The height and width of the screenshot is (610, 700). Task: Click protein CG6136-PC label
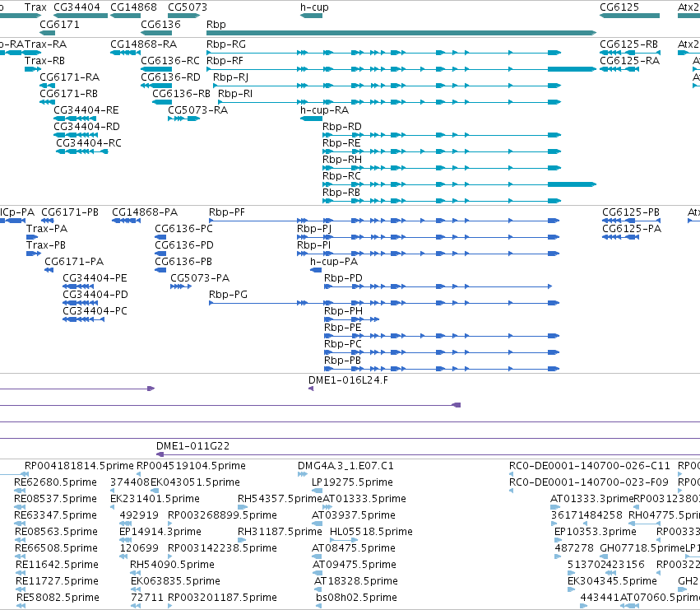(x=183, y=229)
